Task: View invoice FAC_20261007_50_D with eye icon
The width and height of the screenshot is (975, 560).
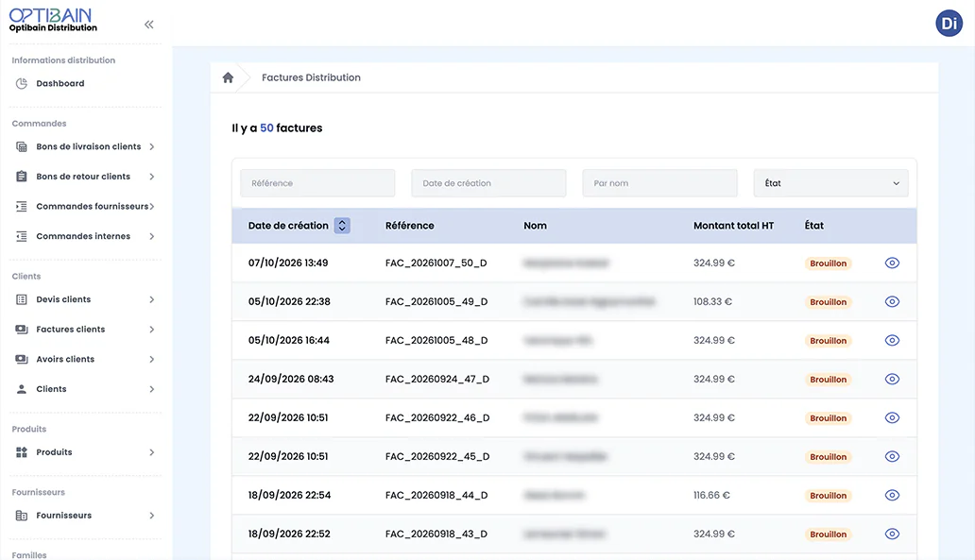Action: (x=892, y=263)
